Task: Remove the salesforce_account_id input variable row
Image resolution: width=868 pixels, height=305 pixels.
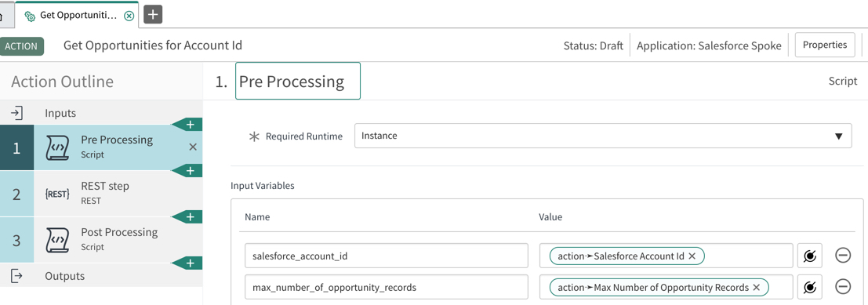Action: tap(843, 256)
